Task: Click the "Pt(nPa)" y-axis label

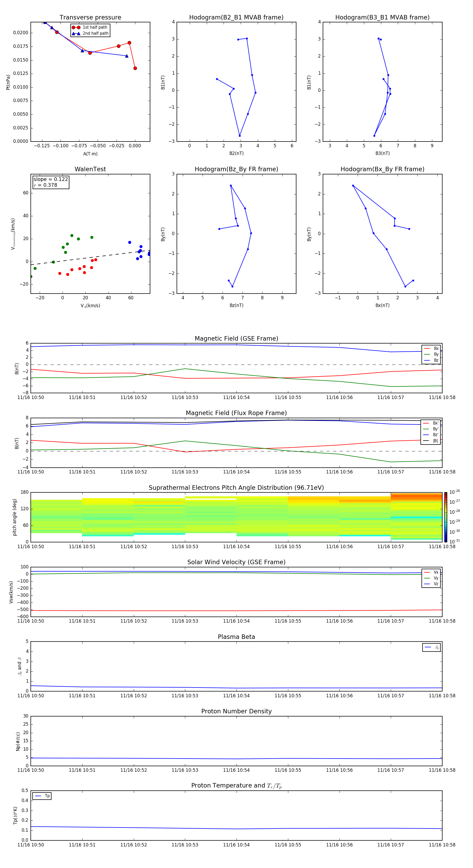Action: point(8,82)
